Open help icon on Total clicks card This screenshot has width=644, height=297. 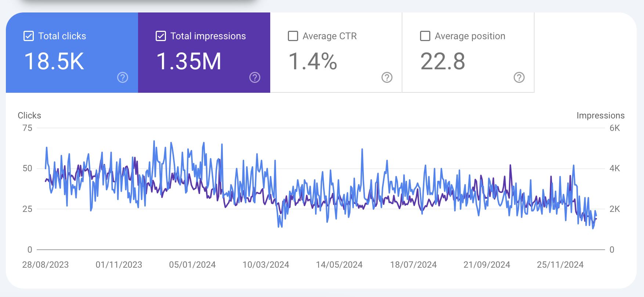(x=123, y=77)
